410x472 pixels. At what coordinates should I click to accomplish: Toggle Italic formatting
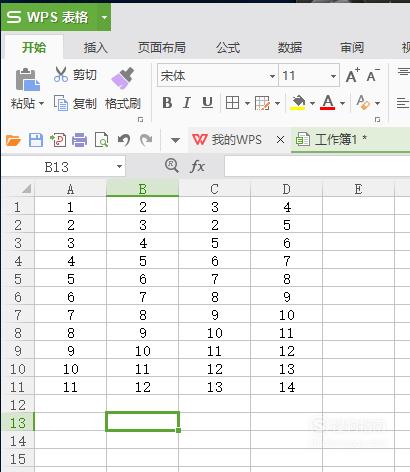187,103
